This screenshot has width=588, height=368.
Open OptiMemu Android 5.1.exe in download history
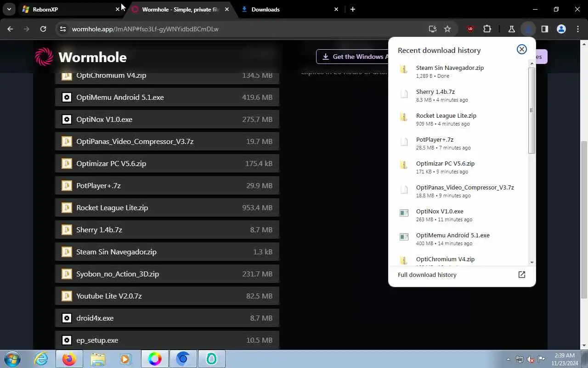click(x=459, y=239)
